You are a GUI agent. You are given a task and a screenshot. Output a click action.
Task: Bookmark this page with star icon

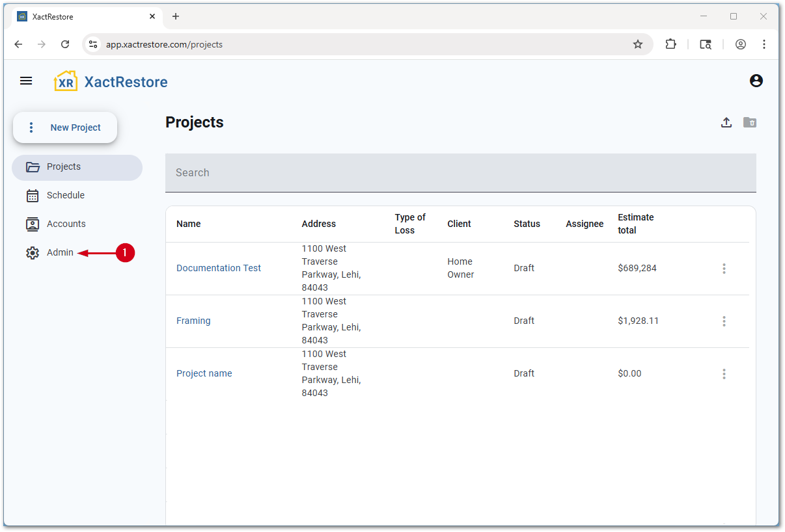637,44
